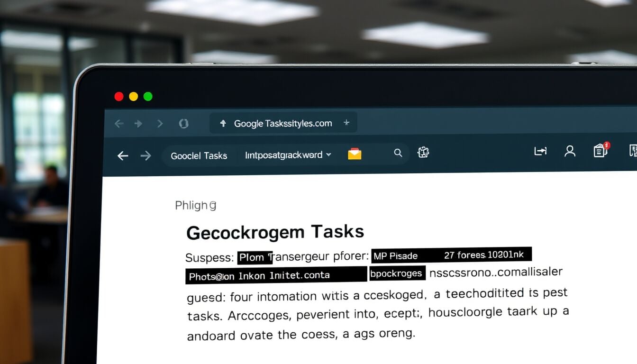Viewport: 637px width, 364px height.
Task: Open clipboard icon with red notification badge
Action: tap(601, 150)
